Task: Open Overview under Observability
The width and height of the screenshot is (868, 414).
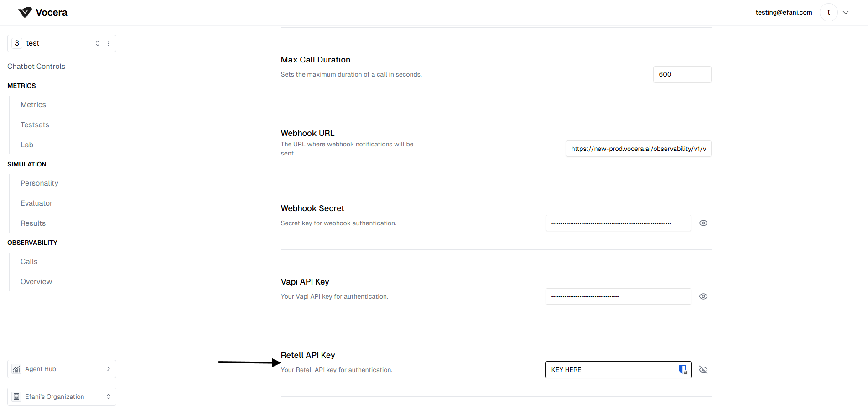Action: coord(36,282)
